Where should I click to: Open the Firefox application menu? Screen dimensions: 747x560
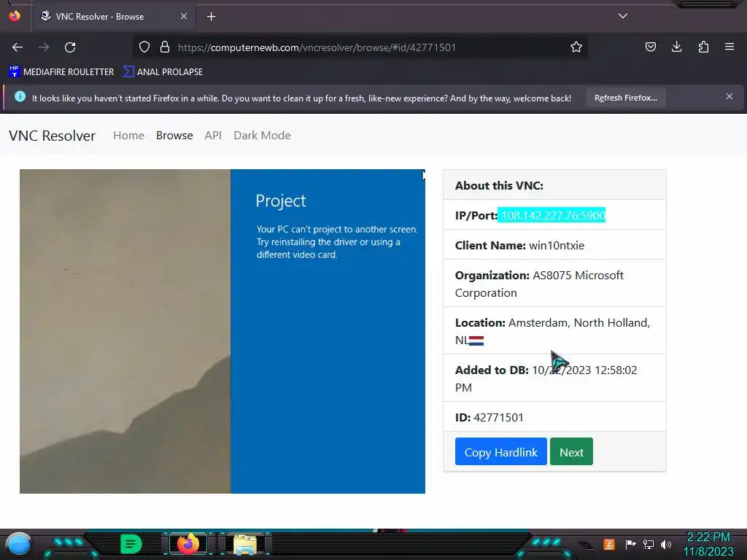[729, 47]
